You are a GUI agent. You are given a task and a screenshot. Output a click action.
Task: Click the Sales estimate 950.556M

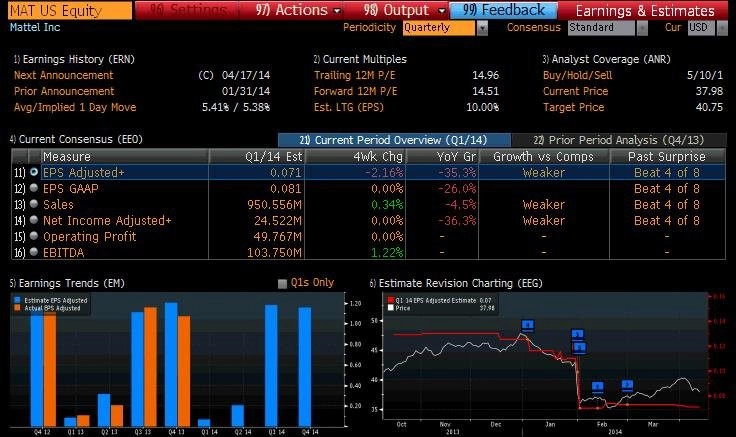coord(275,205)
